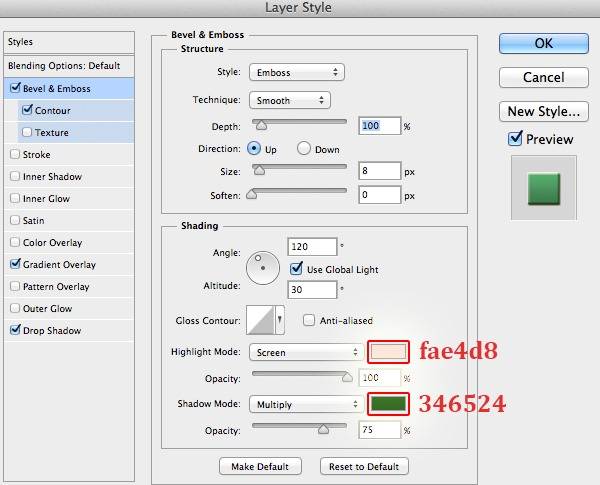Viewport: 600px width, 485px height.
Task: Click the Highlight Opacity value field
Action: click(x=379, y=378)
